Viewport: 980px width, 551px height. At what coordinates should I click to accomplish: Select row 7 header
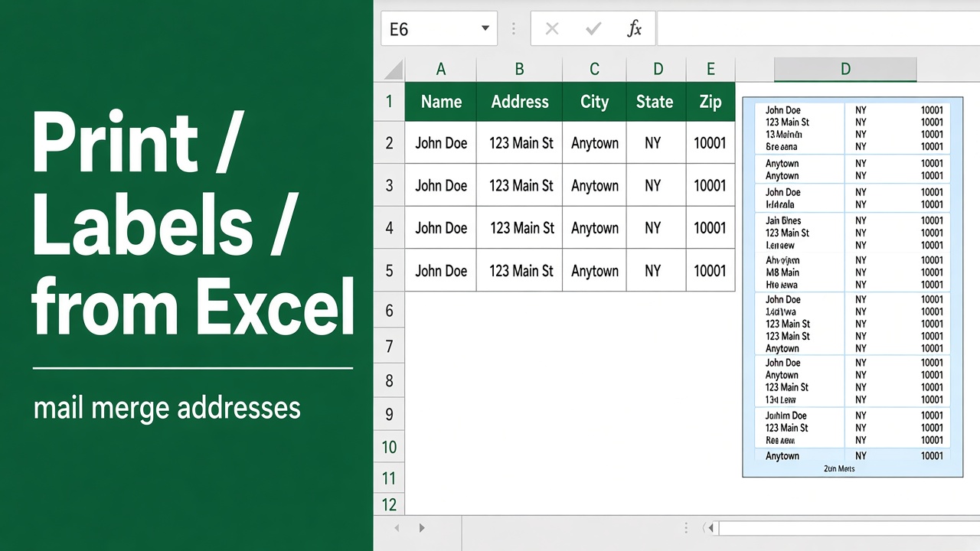(389, 346)
